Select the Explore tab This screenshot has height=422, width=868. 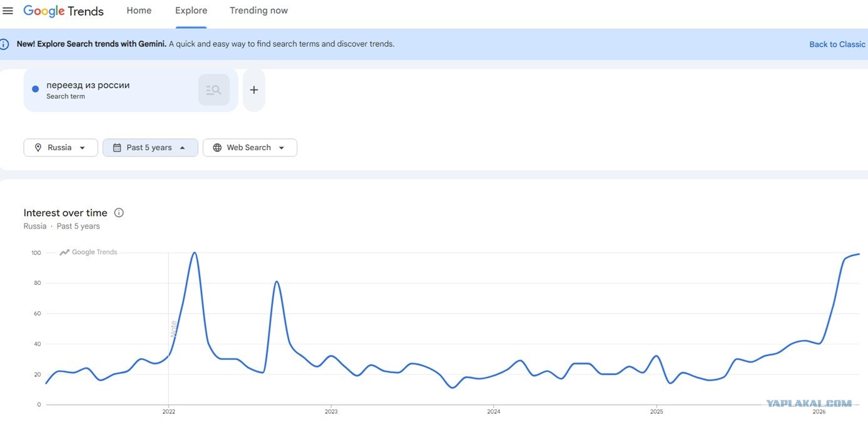click(191, 11)
